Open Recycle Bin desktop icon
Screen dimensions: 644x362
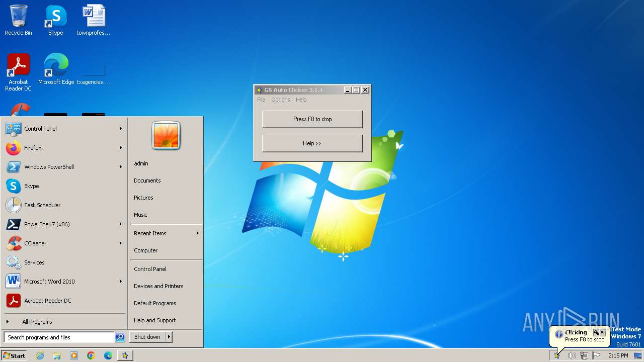click(x=18, y=20)
